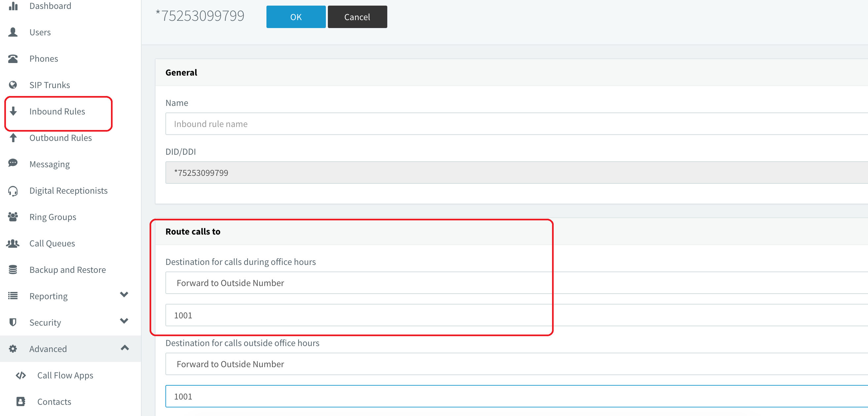Click the Cancel button
Screen dimensions: 868x416
(x=357, y=17)
